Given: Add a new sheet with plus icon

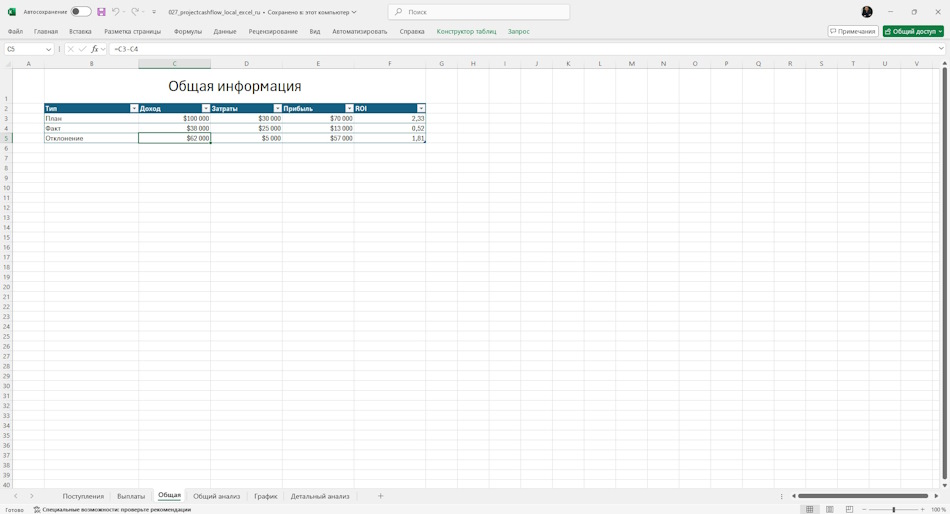Looking at the screenshot, I should [x=380, y=496].
